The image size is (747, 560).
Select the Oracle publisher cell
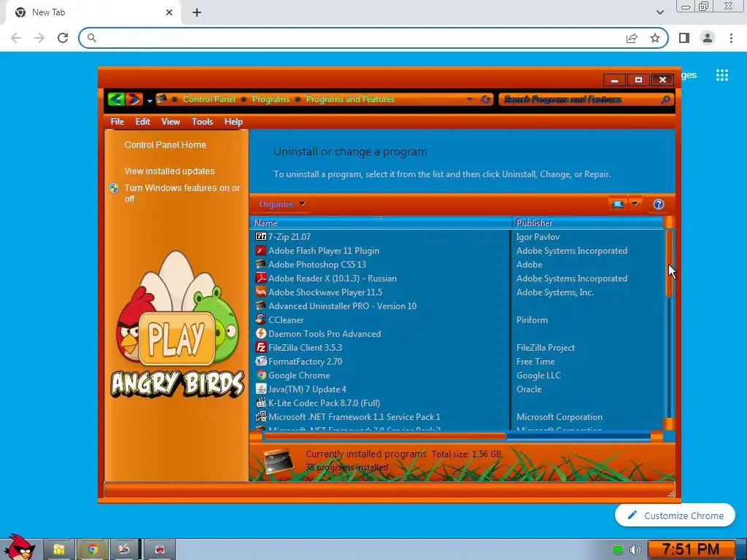tap(529, 389)
